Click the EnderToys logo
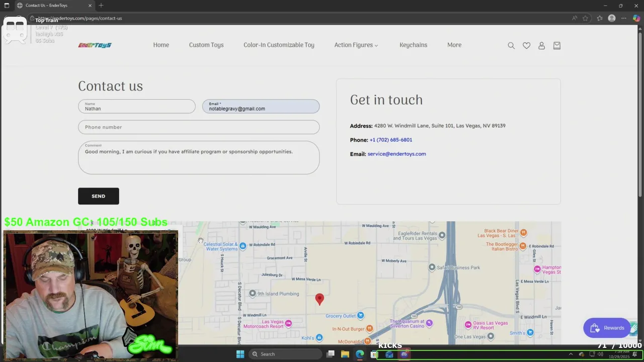Image resolution: width=644 pixels, height=362 pixels. pos(95,45)
